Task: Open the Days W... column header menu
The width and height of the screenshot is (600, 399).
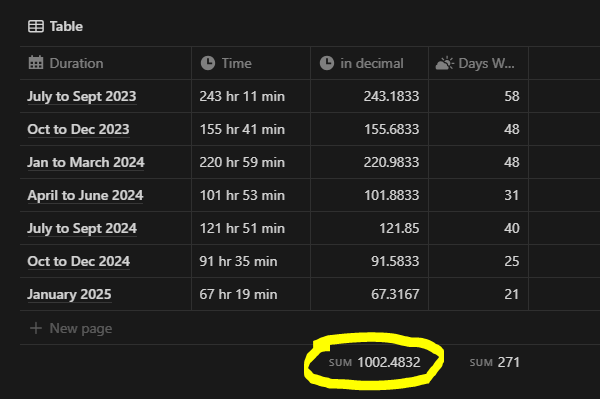Action: coord(479,63)
